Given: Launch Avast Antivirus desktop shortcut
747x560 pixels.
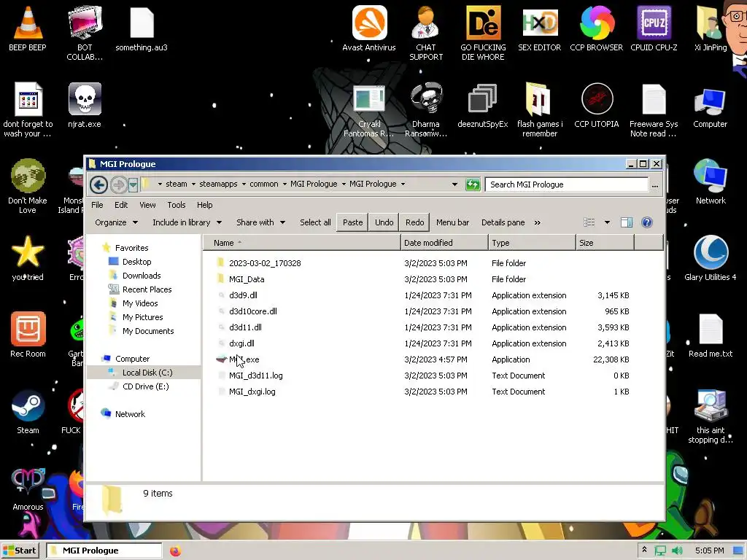Looking at the screenshot, I should (x=369, y=28).
